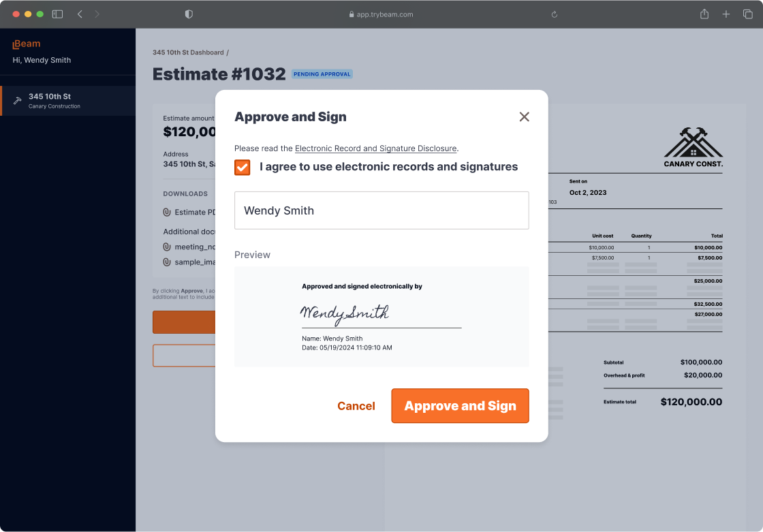Image resolution: width=763 pixels, height=532 pixels.
Task: Click the Canary Const. roof logo
Action: [693, 143]
